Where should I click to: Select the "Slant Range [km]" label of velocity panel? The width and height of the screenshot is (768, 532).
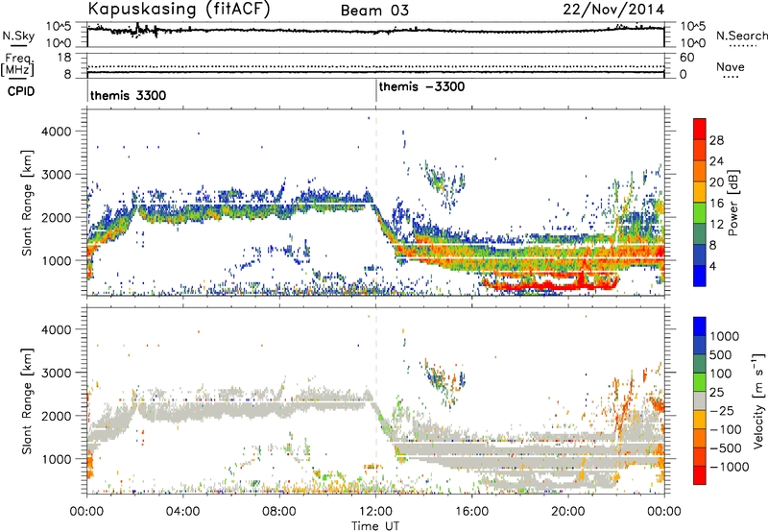click(27, 400)
